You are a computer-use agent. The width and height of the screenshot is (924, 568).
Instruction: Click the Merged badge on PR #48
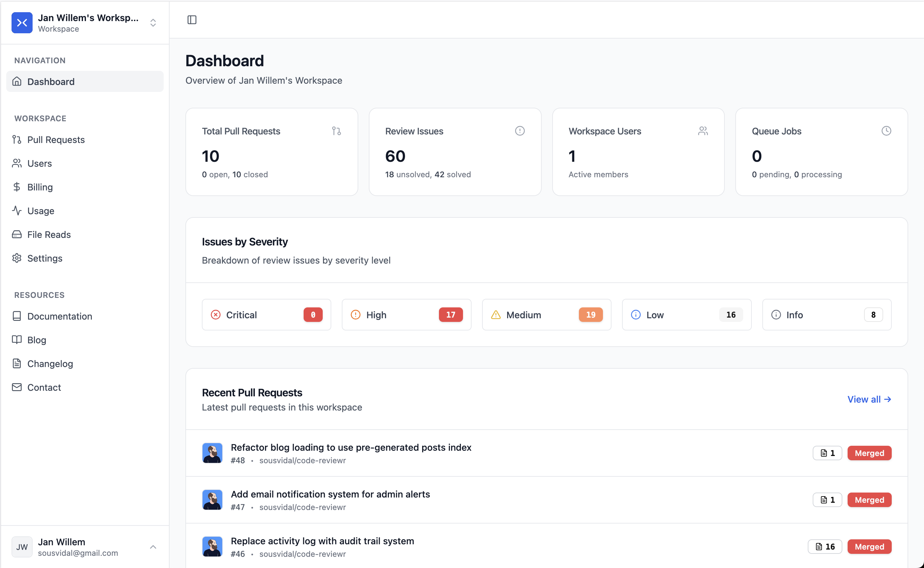[x=869, y=453]
